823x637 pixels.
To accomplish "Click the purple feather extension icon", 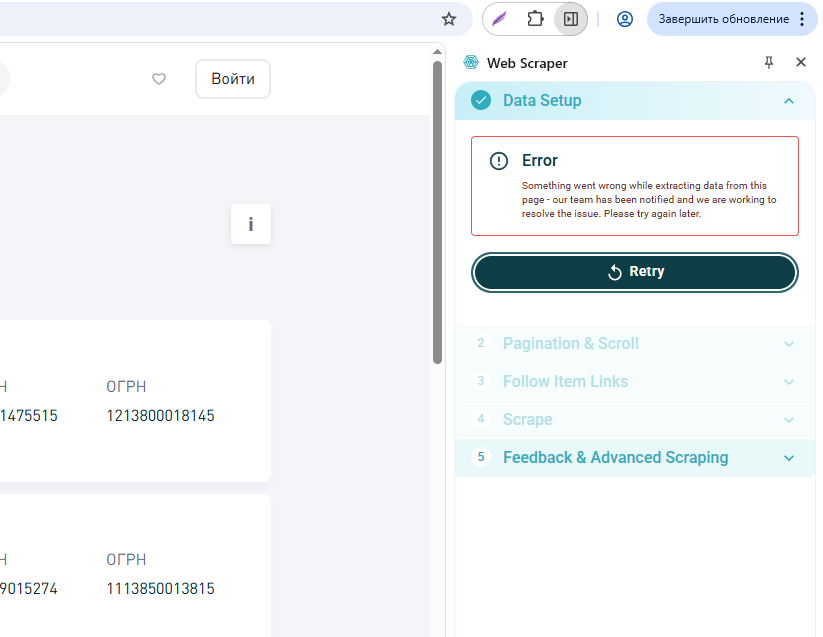I will click(499, 19).
